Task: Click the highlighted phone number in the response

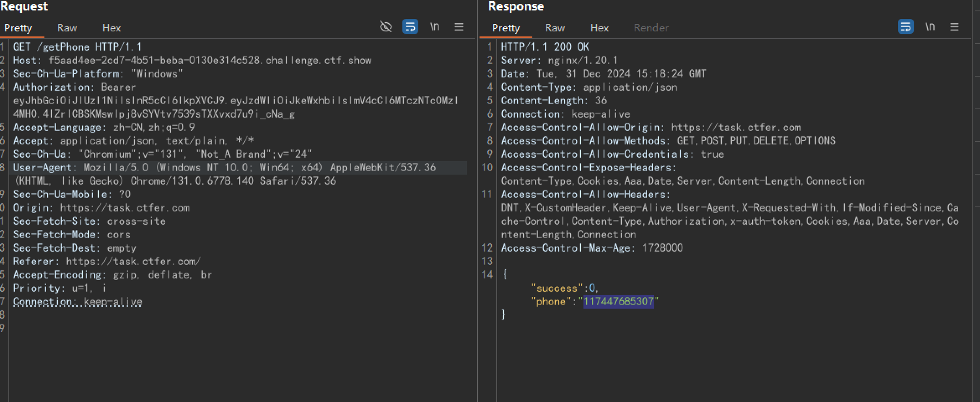Action: point(618,301)
